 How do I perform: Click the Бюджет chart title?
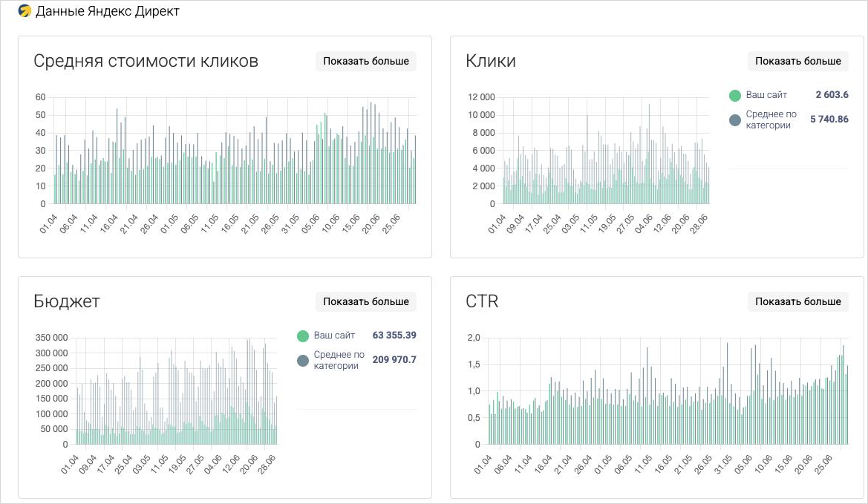pos(67,301)
